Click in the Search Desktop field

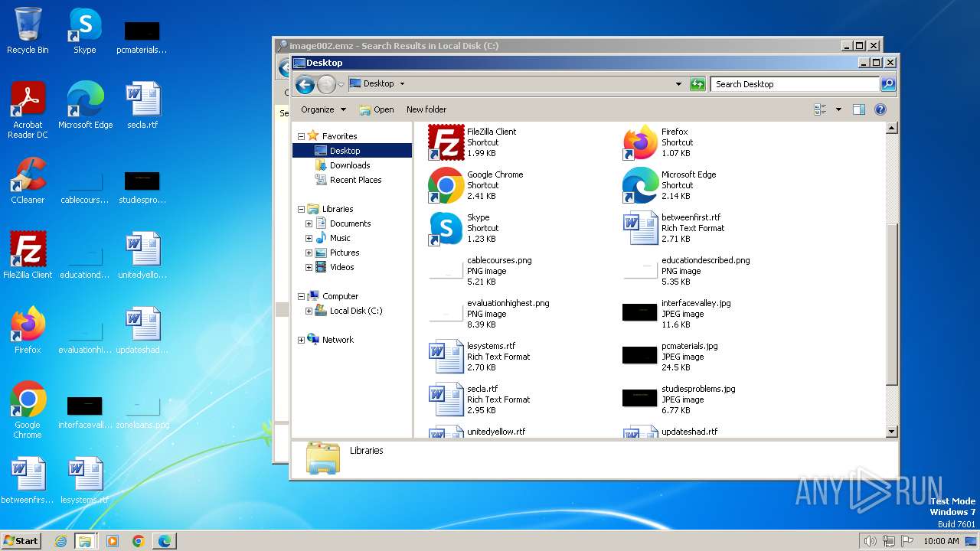(x=795, y=84)
